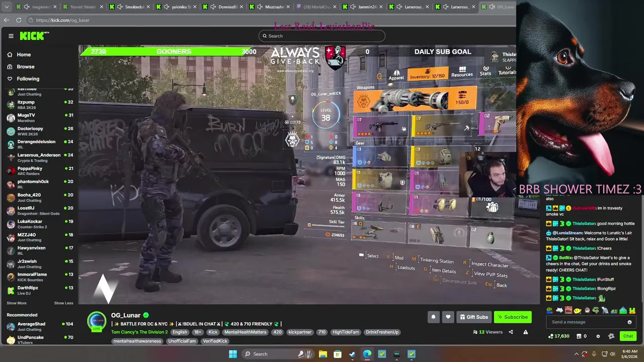Click the Following heart sidebar icon
The height and width of the screenshot is (362, 644).
pos(10,78)
